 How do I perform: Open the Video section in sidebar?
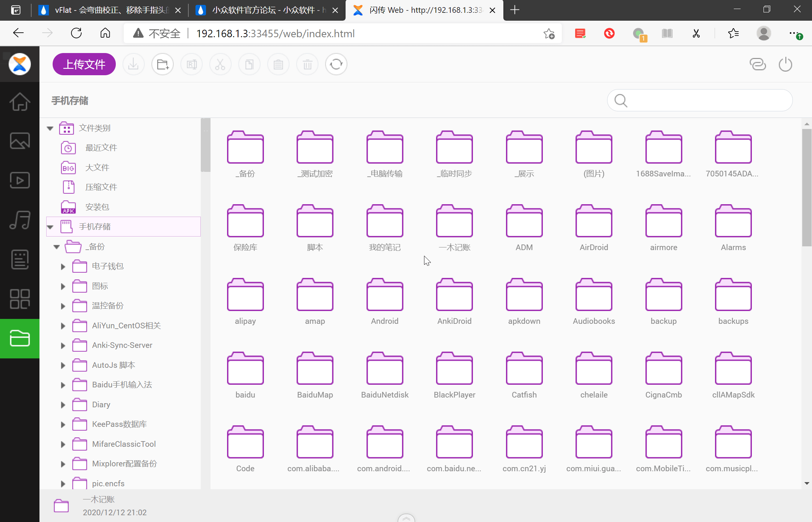20,181
